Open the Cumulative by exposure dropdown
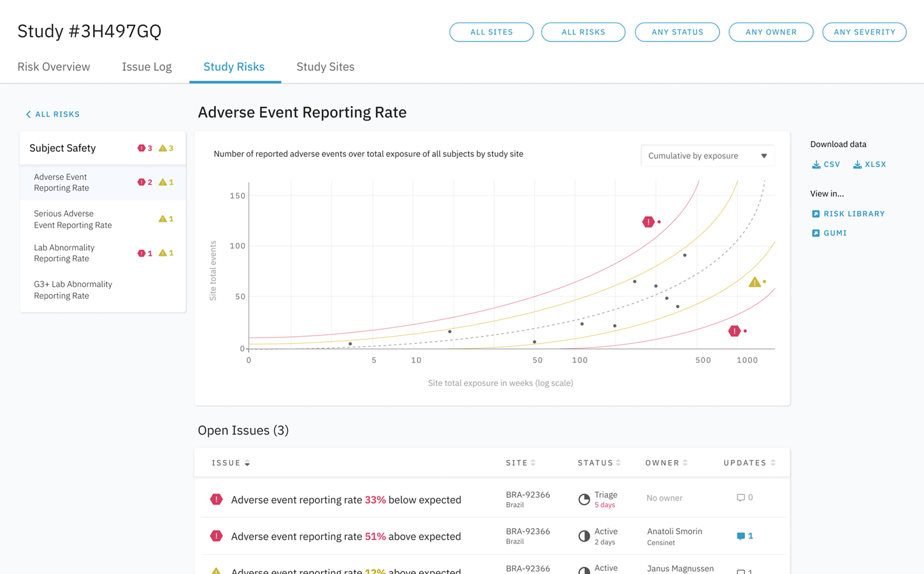The width and height of the screenshot is (924, 574). click(707, 156)
